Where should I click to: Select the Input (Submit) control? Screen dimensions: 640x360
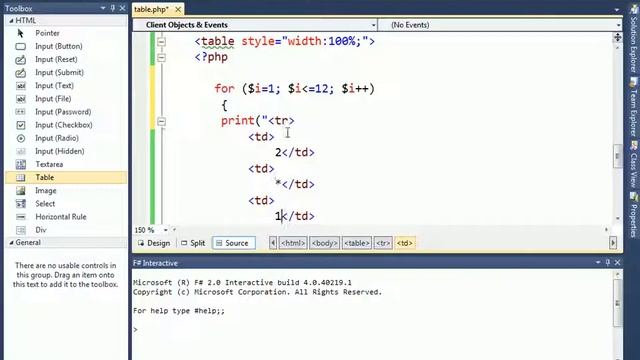click(x=66, y=72)
